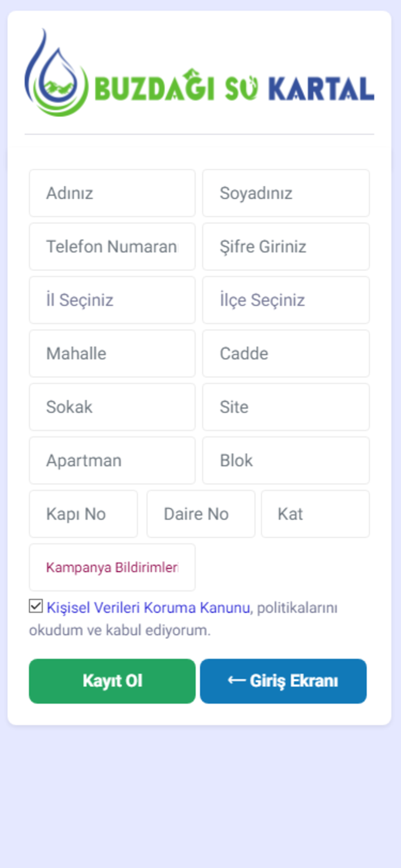This screenshot has height=868, width=401.
Task: Click the Site input field
Action: pos(286,407)
